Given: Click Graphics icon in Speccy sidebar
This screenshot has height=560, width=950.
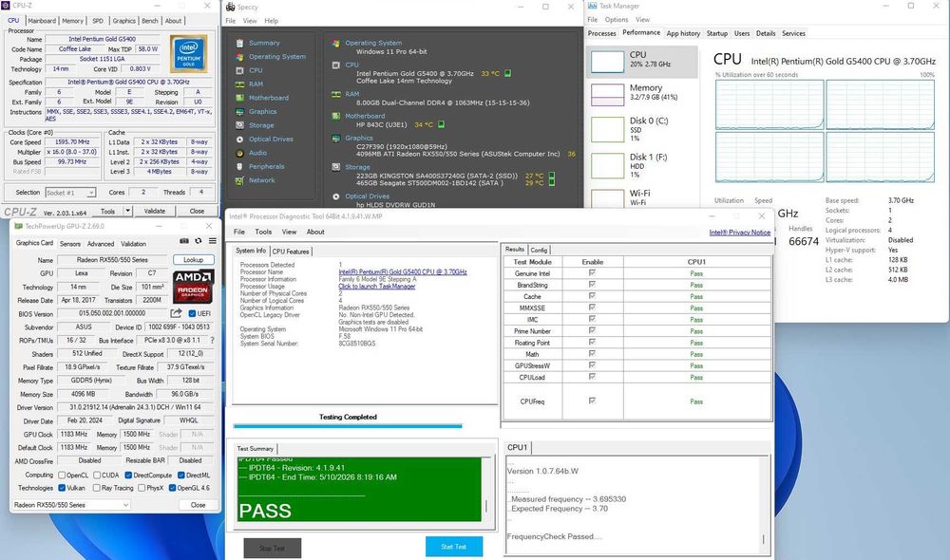Looking at the screenshot, I should pyautogui.click(x=240, y=111).
